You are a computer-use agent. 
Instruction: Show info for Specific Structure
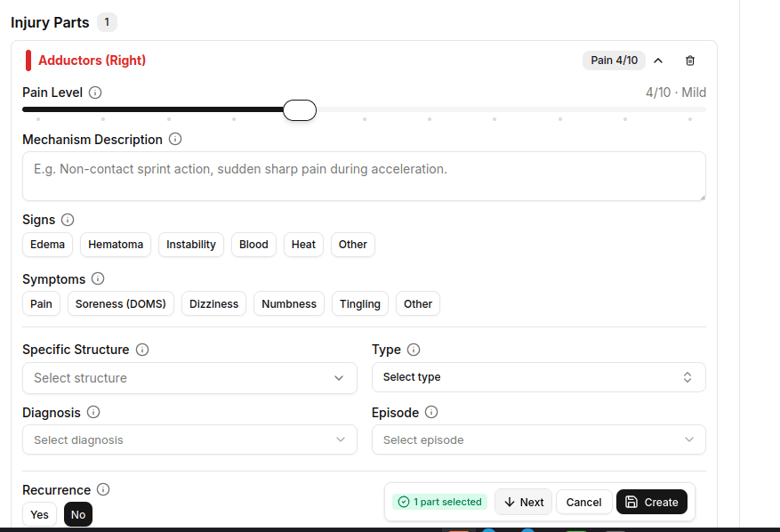point(142,350)
